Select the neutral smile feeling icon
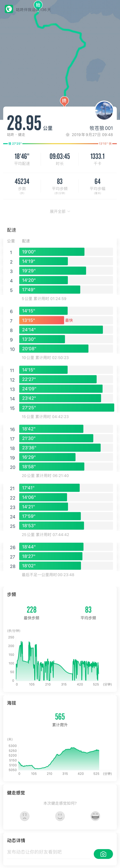 click(60, 816)
